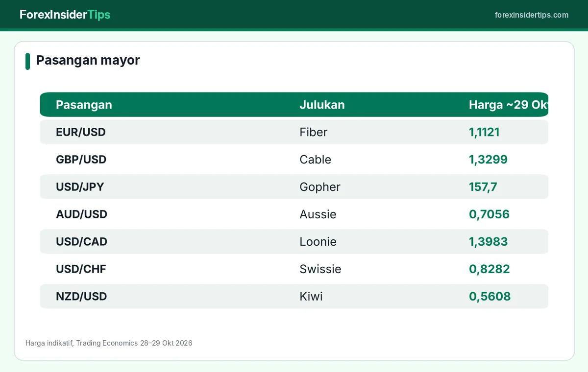Click the 157,7 price value
Screen dimensions: 588x372
point(483,187)
